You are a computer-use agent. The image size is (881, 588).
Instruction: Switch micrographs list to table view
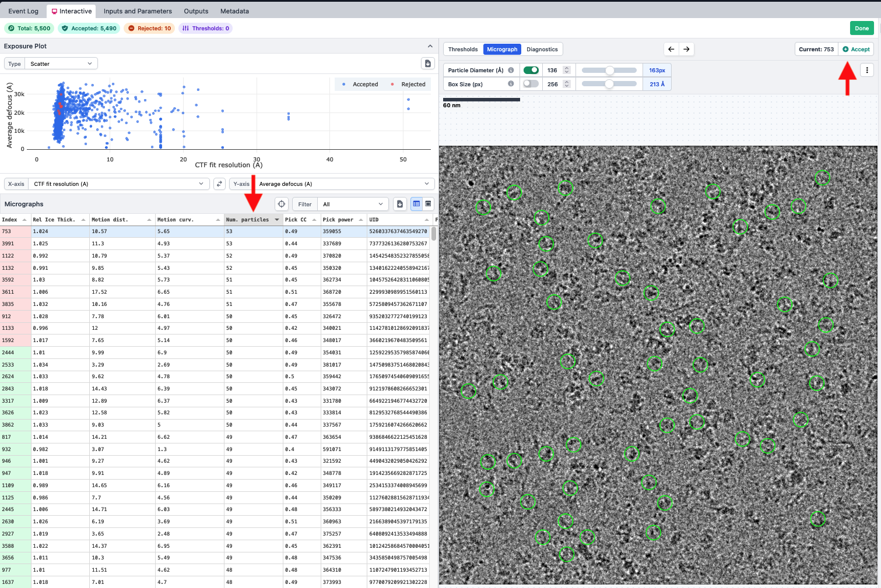[x=416, y=204]
